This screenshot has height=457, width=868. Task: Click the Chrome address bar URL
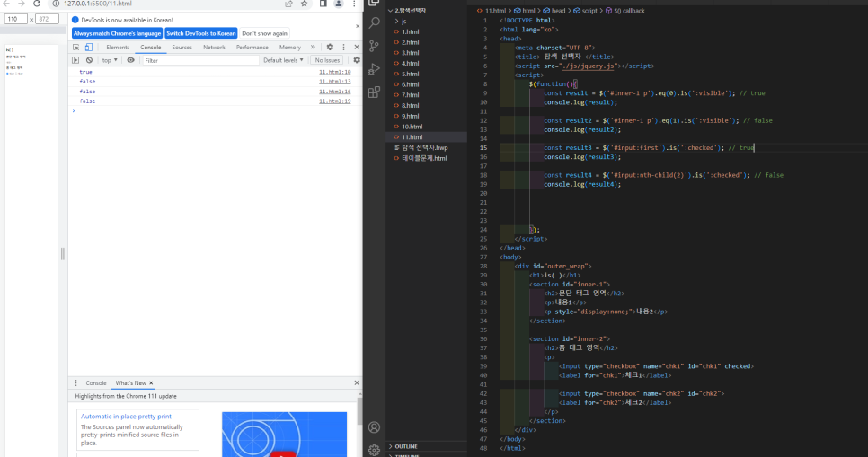tap(97, 4)
